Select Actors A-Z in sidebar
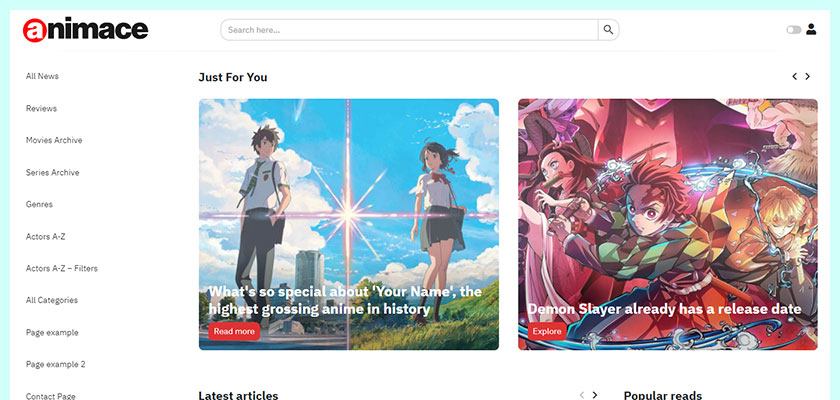Screen dimensions: 840x400 (x=46, y=236)
